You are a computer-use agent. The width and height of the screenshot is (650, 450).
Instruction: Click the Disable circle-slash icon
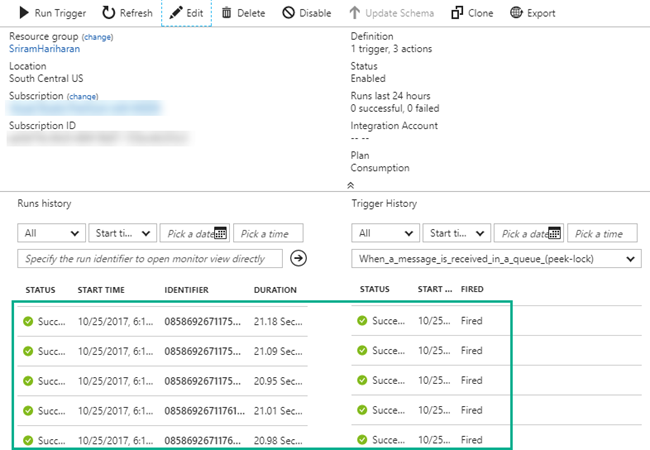[x=289, y=13]
